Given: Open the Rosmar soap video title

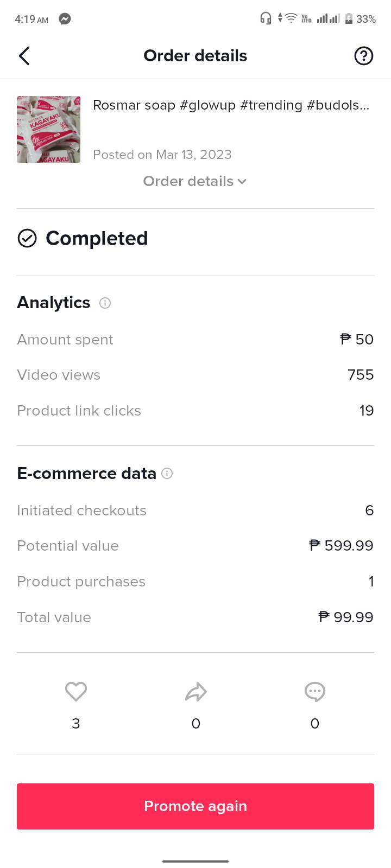Looking at the screenshot, I should [x=231, y=105].
